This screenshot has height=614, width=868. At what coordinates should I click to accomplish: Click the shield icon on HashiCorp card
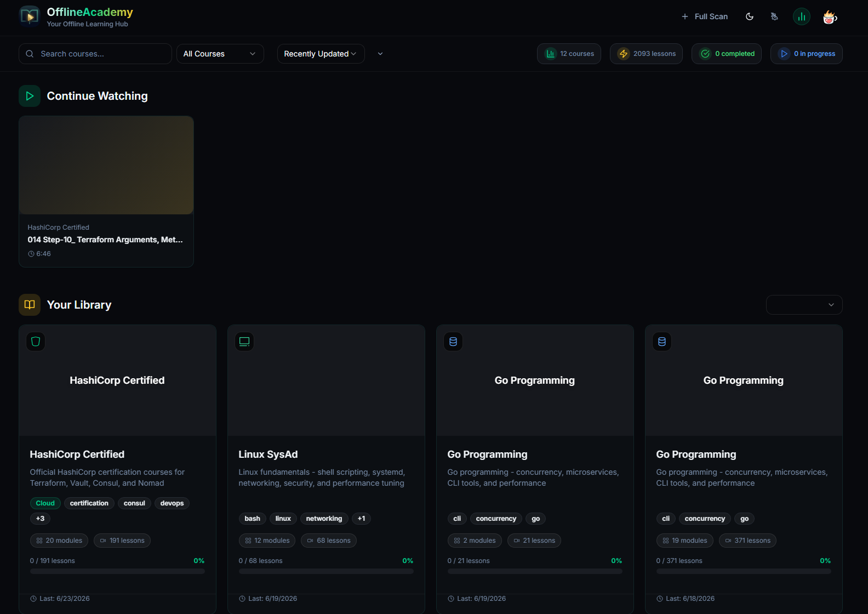click(36, 342)
